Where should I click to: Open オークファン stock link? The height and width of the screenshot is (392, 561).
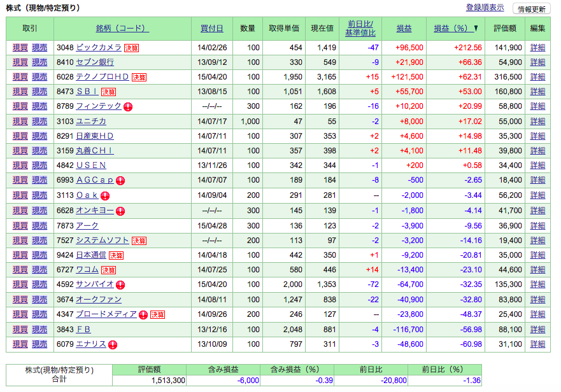[x=99, y=299]
